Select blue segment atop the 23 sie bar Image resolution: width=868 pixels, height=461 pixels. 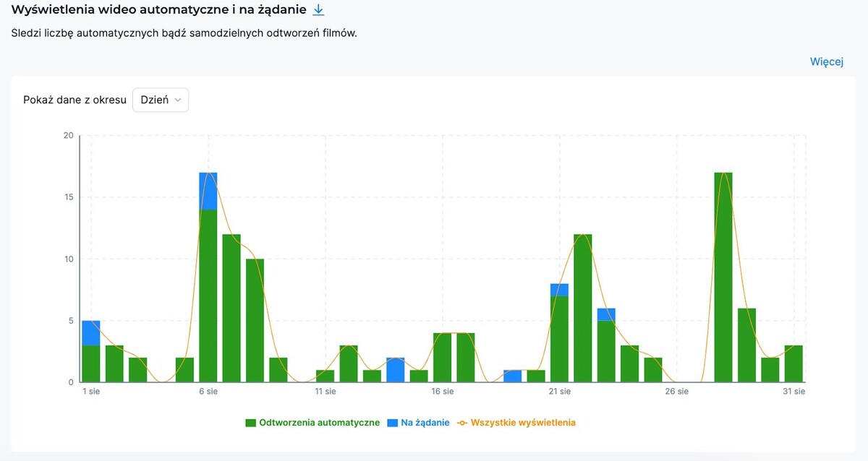[606, 314]
